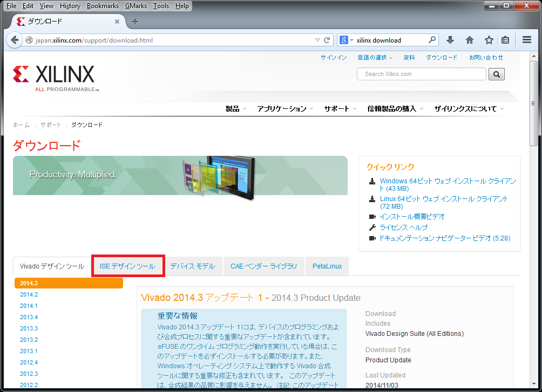This screenshot has width=542, height=392.
Task: Click the Xilinx site search magnifier button
Action: [x=497, y=74]
